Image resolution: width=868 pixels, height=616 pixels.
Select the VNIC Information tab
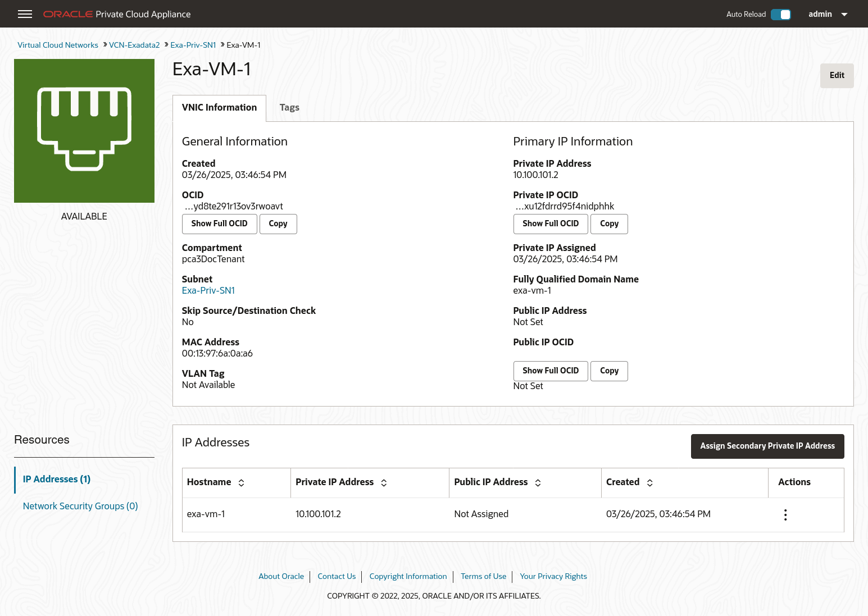[x=219, y=108]
